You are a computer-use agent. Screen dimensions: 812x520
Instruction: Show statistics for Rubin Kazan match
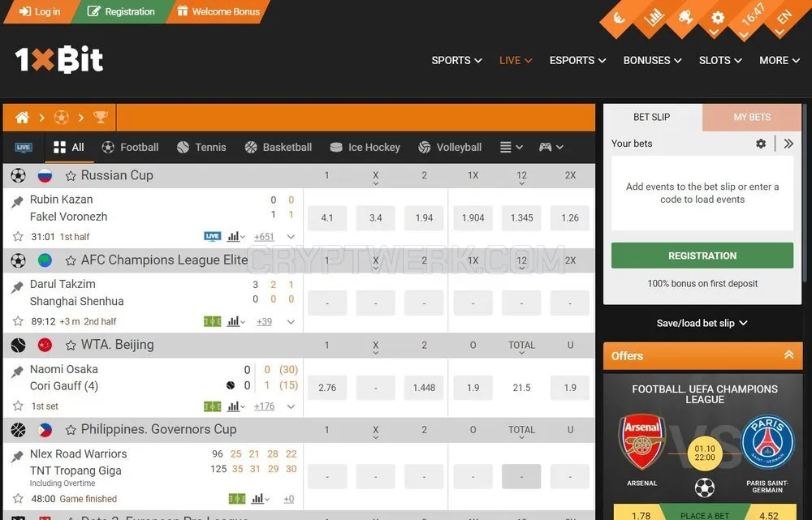(235, 236)
